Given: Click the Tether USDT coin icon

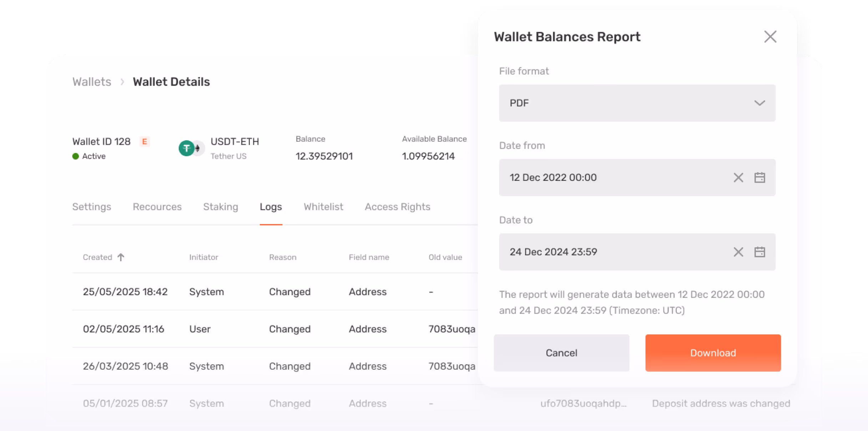Looking at the screenshot, I should tap(187, 148).
